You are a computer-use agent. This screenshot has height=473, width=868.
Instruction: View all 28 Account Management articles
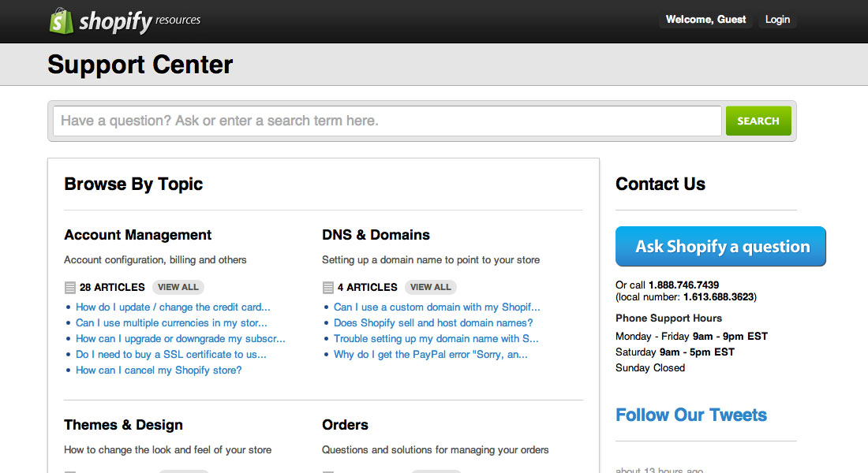[178, 287]
